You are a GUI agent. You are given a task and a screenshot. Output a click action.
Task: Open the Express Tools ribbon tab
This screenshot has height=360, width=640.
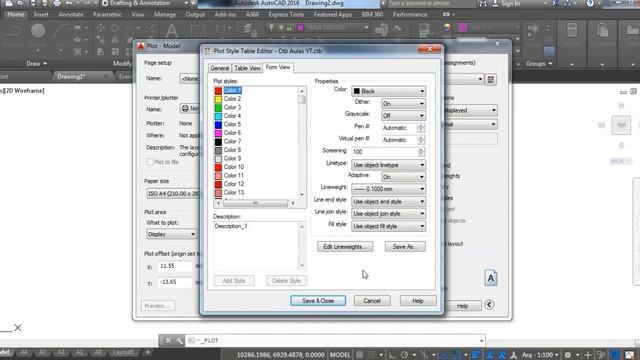point(286,14)
